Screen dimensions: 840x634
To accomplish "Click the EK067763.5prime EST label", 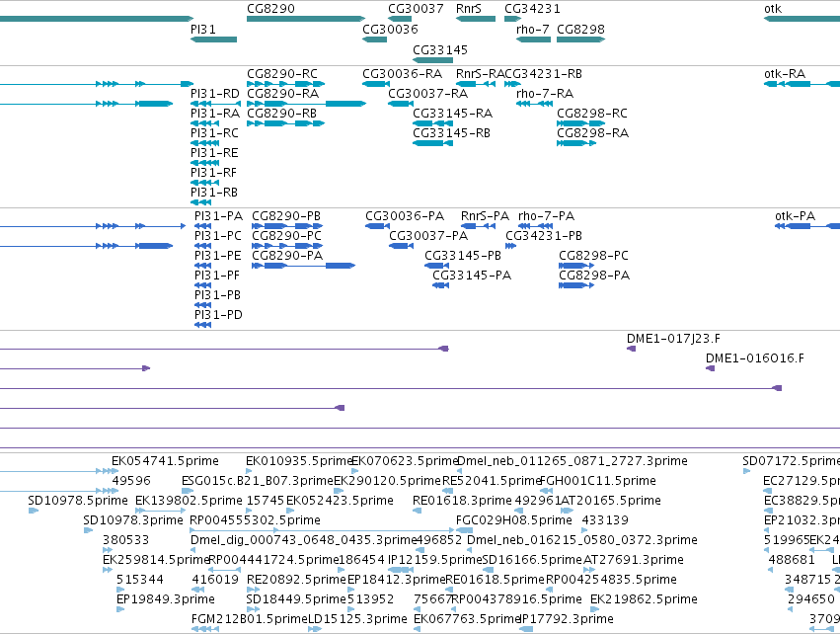I will click(x=467, y=619).
